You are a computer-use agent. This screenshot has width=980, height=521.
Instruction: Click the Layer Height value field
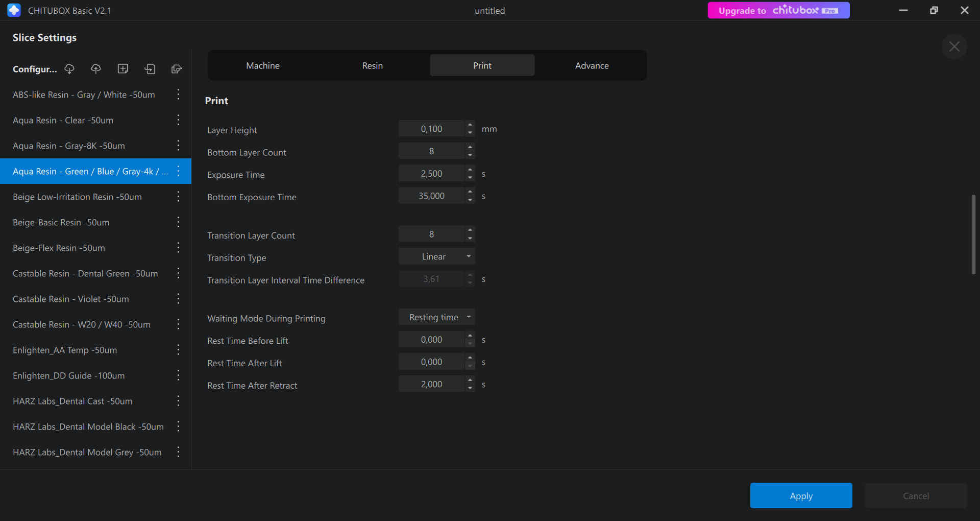[432, 129]
